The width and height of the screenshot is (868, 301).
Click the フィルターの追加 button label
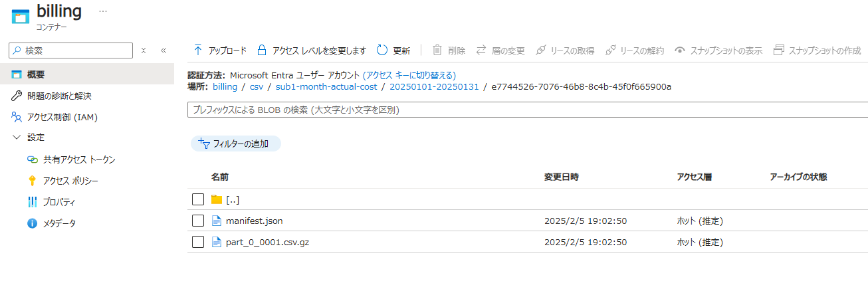point(241,144)
